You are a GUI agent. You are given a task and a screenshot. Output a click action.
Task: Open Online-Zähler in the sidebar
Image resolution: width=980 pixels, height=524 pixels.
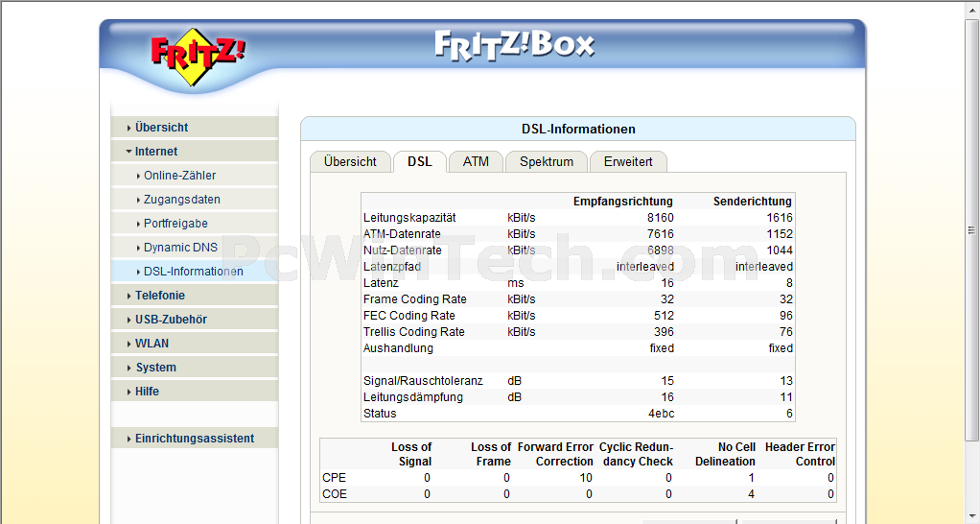[x=195, y=175]
